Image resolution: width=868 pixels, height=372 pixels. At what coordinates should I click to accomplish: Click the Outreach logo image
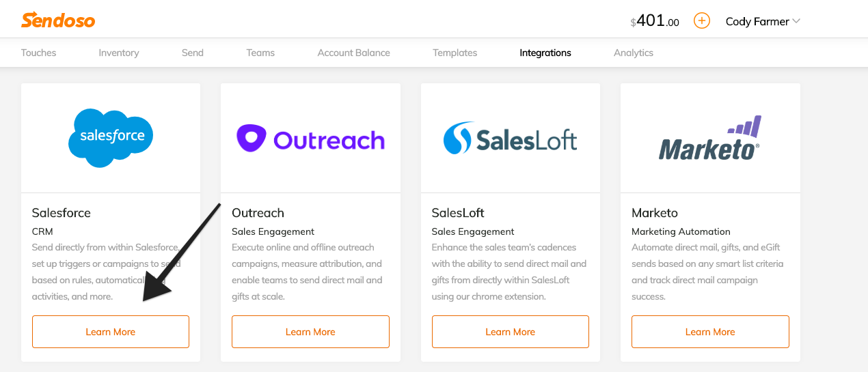[310, 139]
